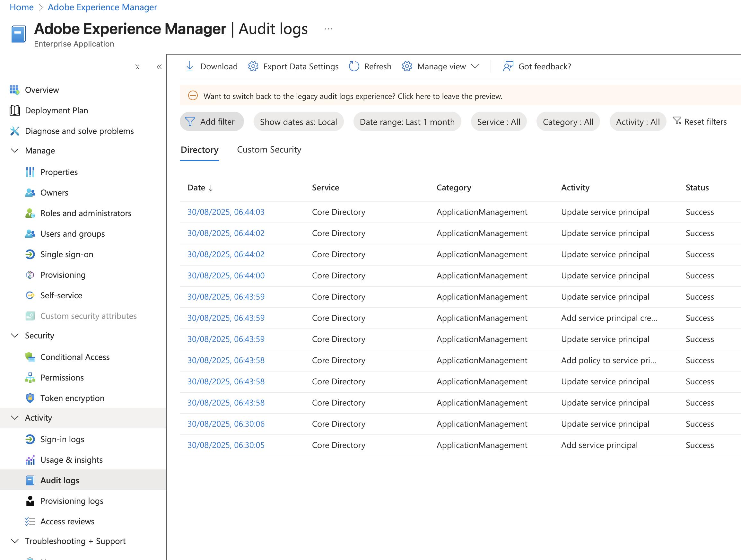Click the Add filter funnel icon
The height and width of the screenshot is (560, 741).
pos(190,122)
